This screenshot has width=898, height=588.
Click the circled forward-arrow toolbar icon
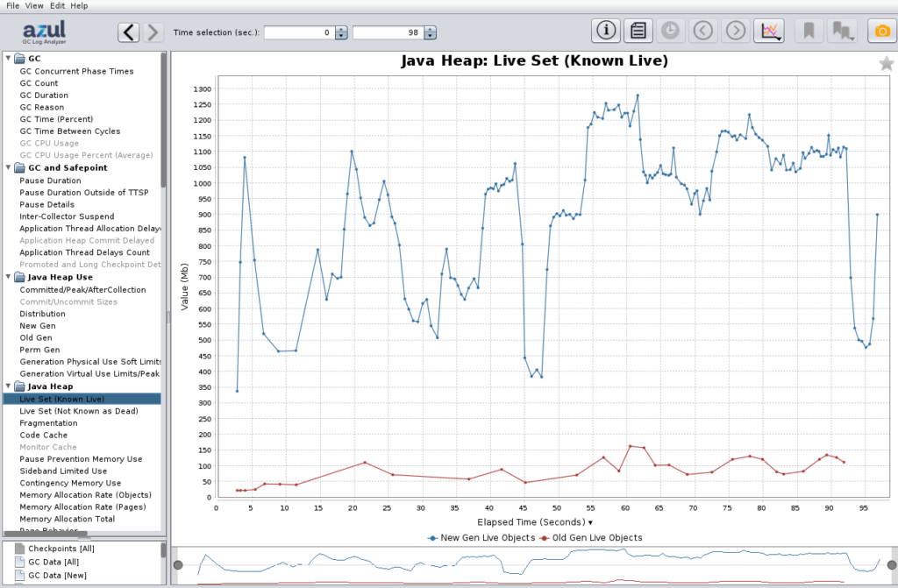[734, 30]
